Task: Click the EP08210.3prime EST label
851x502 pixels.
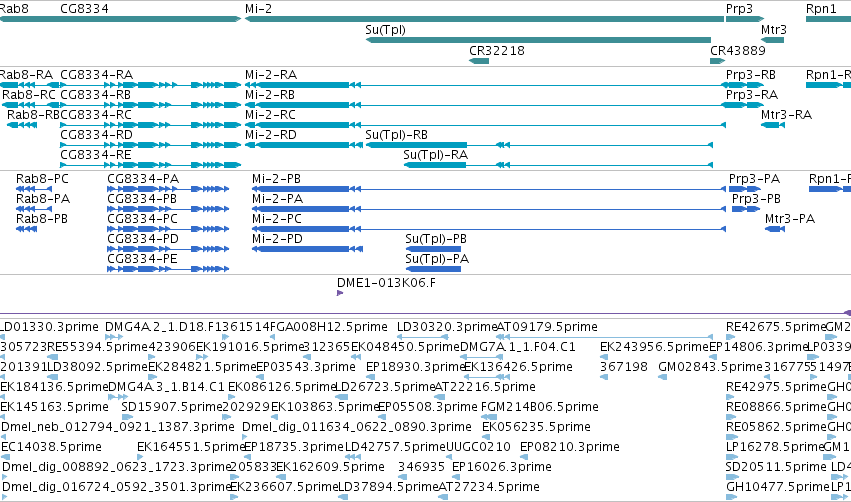Action: point(569,447)
